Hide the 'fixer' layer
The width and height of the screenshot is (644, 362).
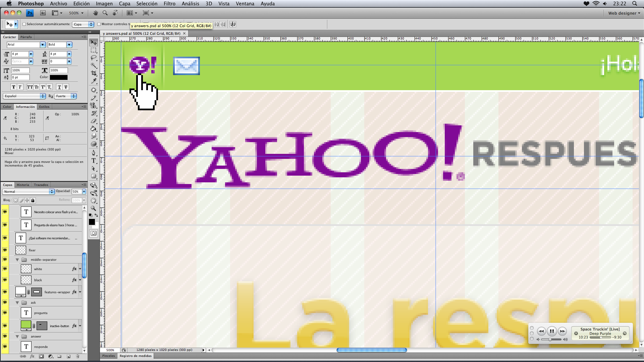(5, 250)
